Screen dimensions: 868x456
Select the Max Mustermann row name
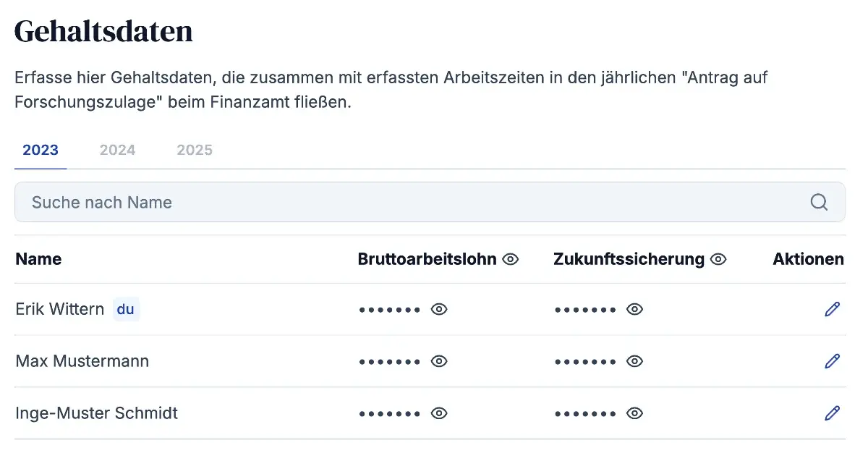tap(82, 361)
